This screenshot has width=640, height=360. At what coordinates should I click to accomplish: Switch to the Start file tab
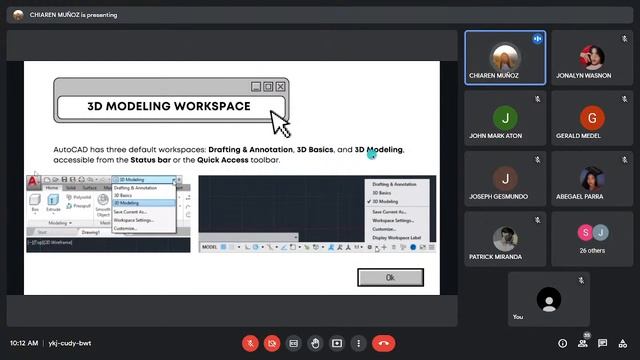point(42,232)
